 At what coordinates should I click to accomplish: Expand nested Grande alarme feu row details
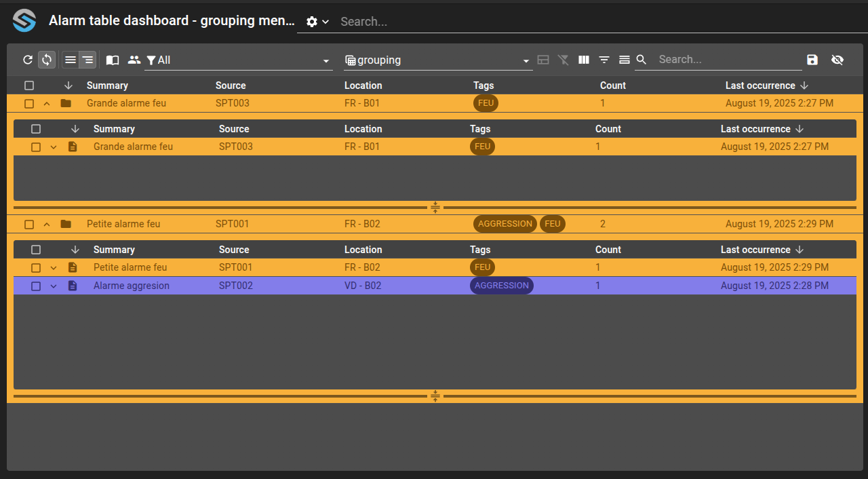coord(54,147)
